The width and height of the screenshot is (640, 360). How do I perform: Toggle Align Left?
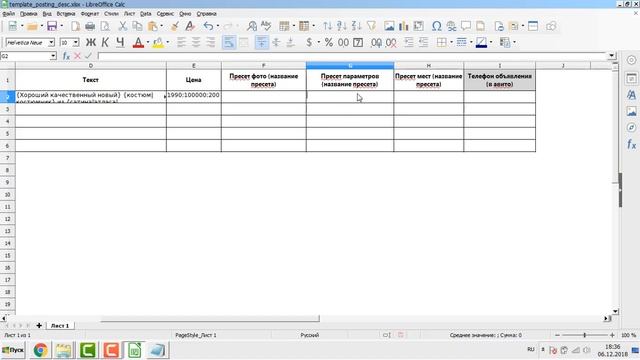click(182, 42)
